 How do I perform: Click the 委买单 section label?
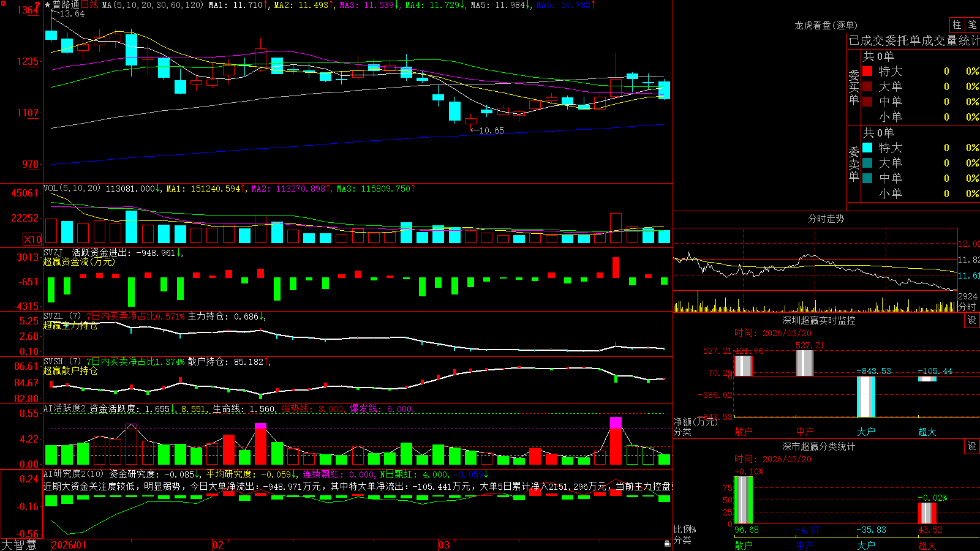854,88
